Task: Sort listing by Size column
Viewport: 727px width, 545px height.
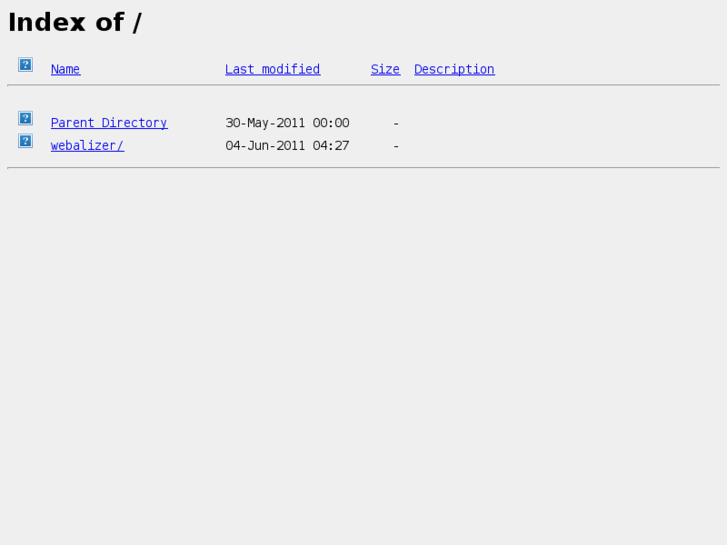Action: [x=385, y=69]
